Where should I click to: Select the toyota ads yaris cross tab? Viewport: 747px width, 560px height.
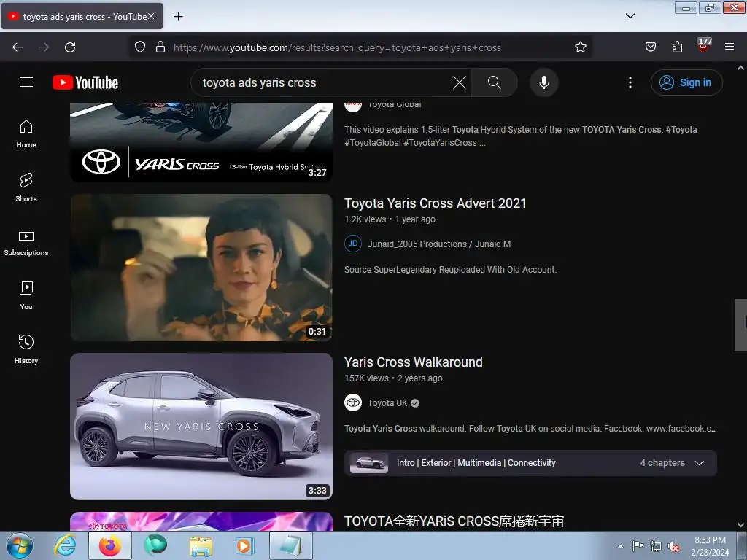click(x=82, y=16)
